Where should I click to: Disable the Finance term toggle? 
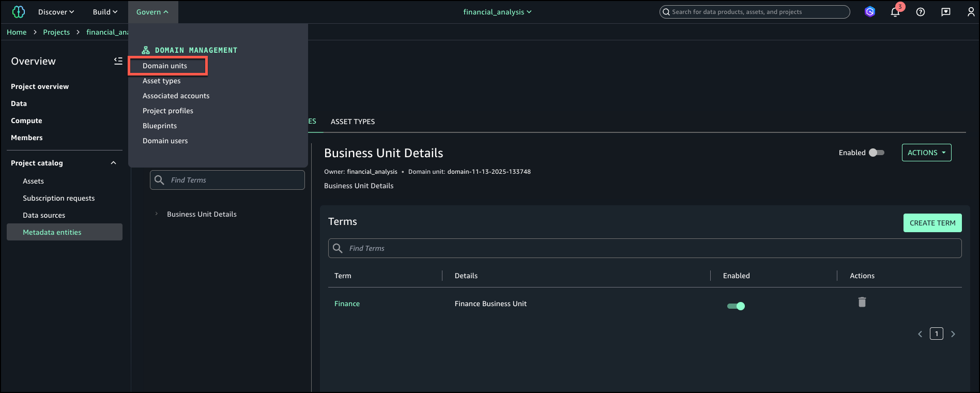736,306
